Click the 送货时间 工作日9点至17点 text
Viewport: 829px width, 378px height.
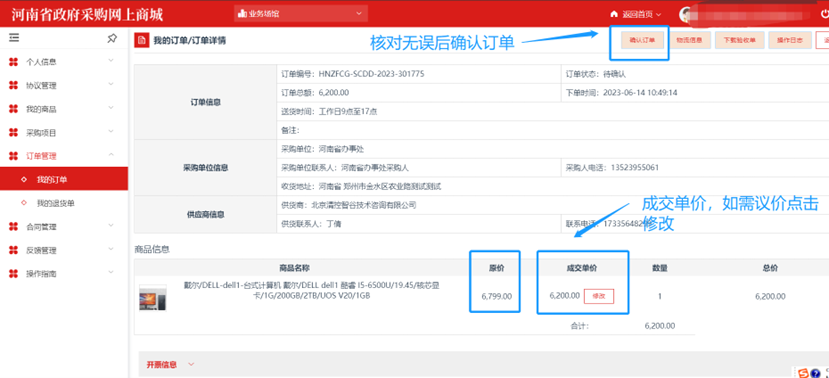click(x=329, y=112)
